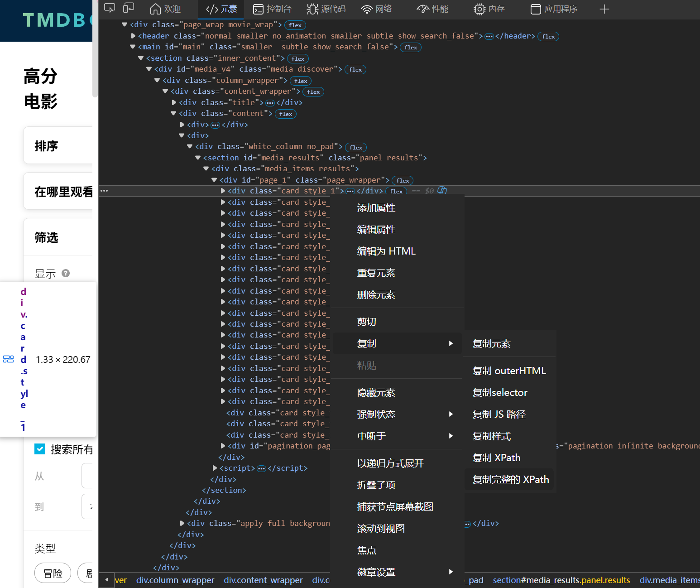The height and width of the screenshot is (588, 700).
Task: Collapse the main#main element node
Action: [x=133, y=47]
